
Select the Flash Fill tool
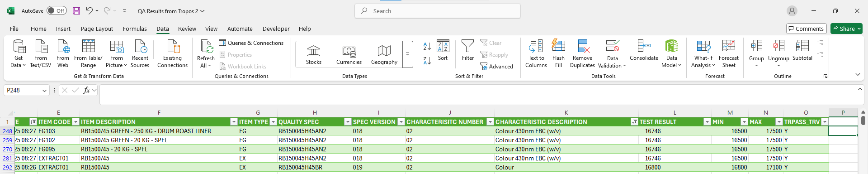(558, 53)
